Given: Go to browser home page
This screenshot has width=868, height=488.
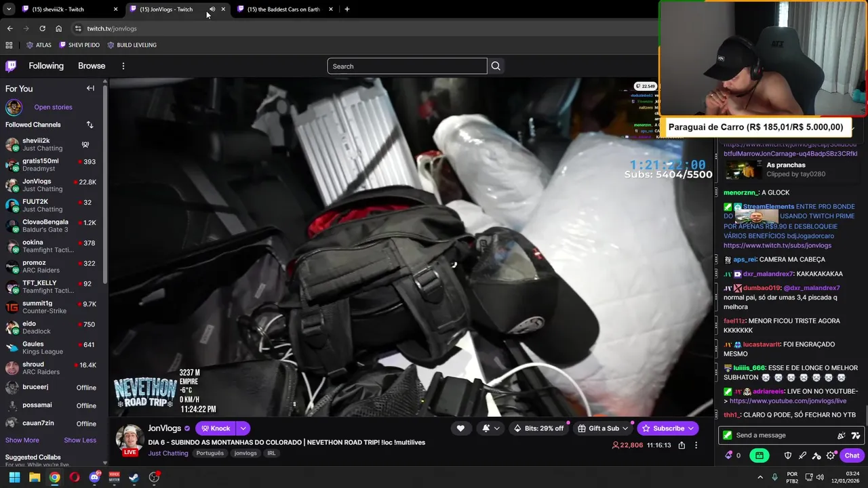Looking at the screenshot, I should [x=58, y=28].
